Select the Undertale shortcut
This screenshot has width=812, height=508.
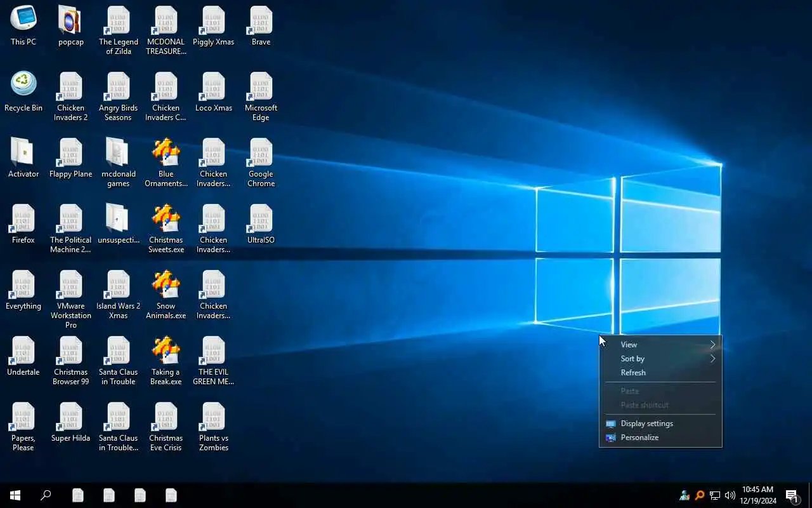(x=23, y=356)
